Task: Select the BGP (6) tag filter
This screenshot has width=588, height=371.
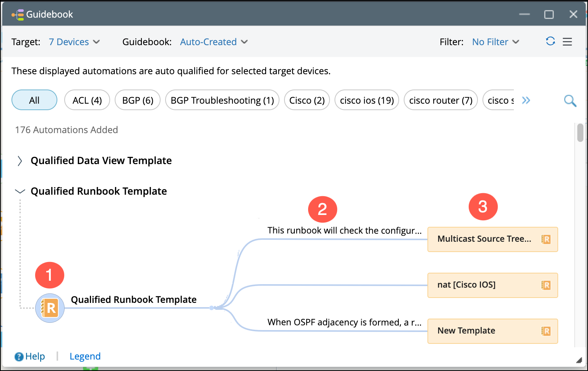Action: 138,100
